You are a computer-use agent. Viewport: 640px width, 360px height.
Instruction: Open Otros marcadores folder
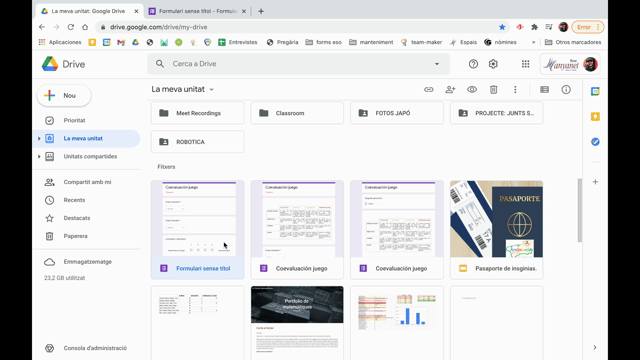pyautogui.click(x=573, y=42)
